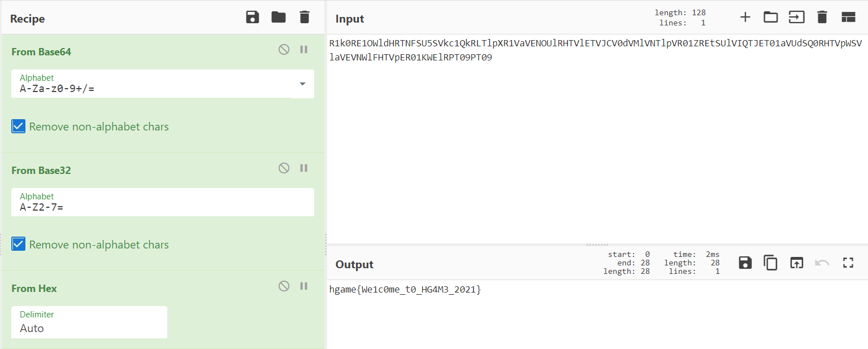The image size is (868, 349).
Task: Clear recipe with trash icon
Action: pos(305,18)
